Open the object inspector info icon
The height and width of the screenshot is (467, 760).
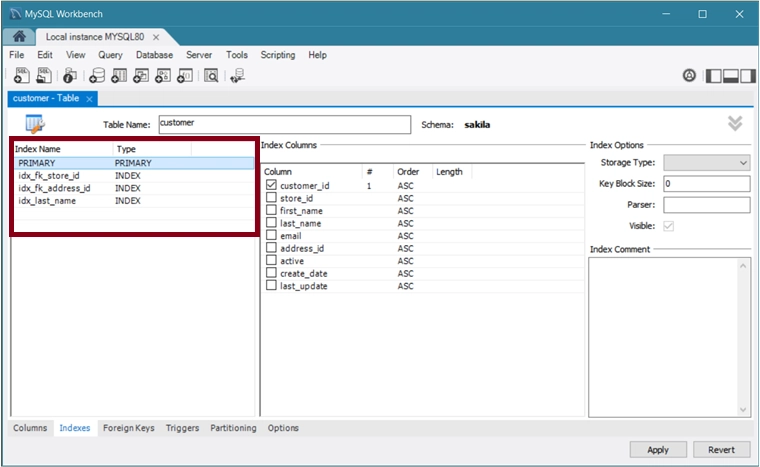tap(70, 75)
